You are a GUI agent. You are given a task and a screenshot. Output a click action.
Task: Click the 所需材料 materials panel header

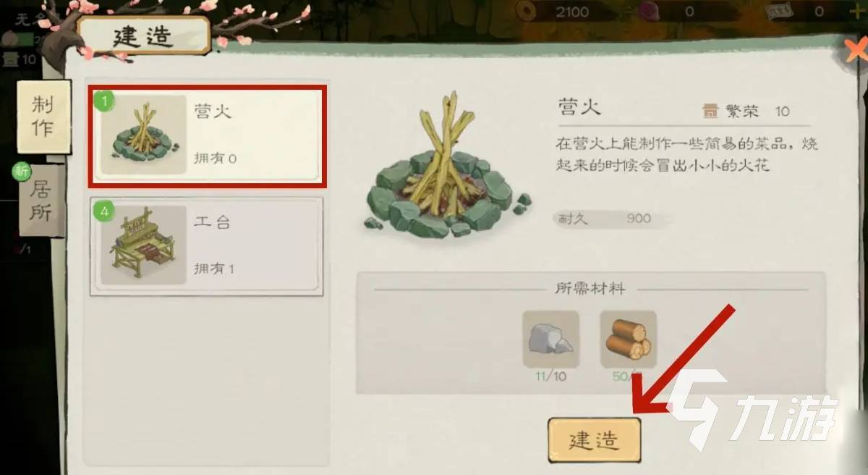[x=591, y=289]
